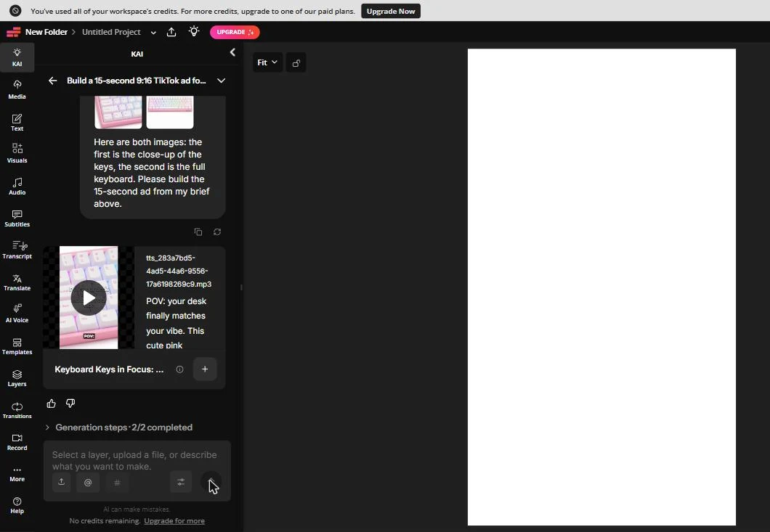Open the Untitled Project dropdown chevron
770x532 pixels.
(153, 33)
